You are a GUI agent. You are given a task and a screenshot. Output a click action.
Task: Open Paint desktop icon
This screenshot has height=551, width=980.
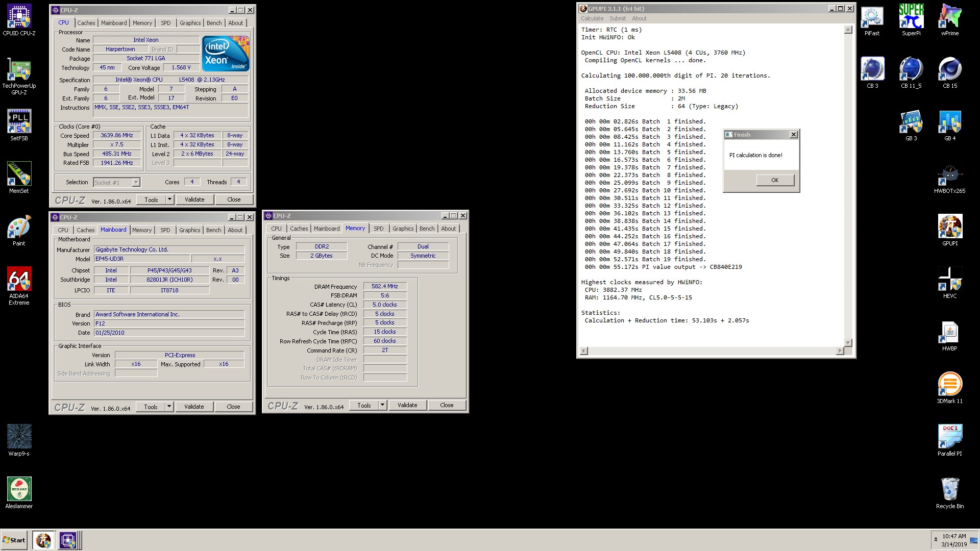point(19,230)
